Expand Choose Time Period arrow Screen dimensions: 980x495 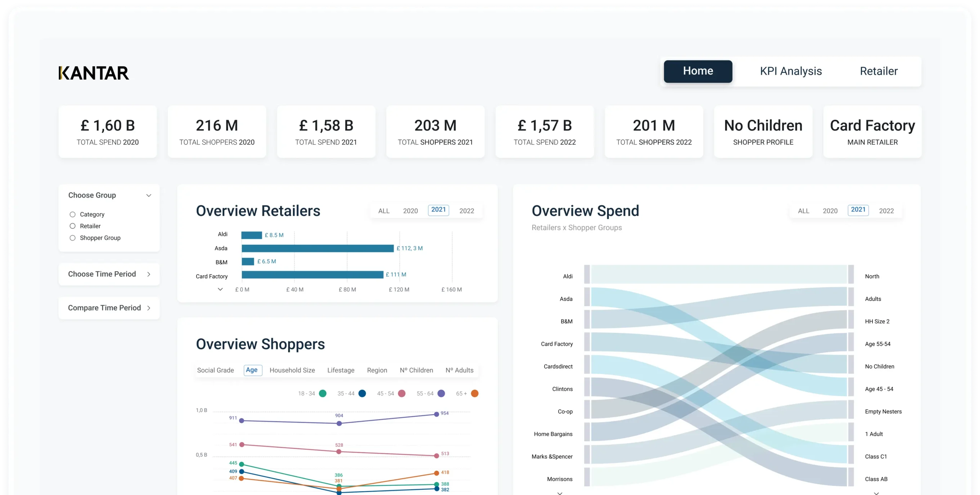(149, 274)
